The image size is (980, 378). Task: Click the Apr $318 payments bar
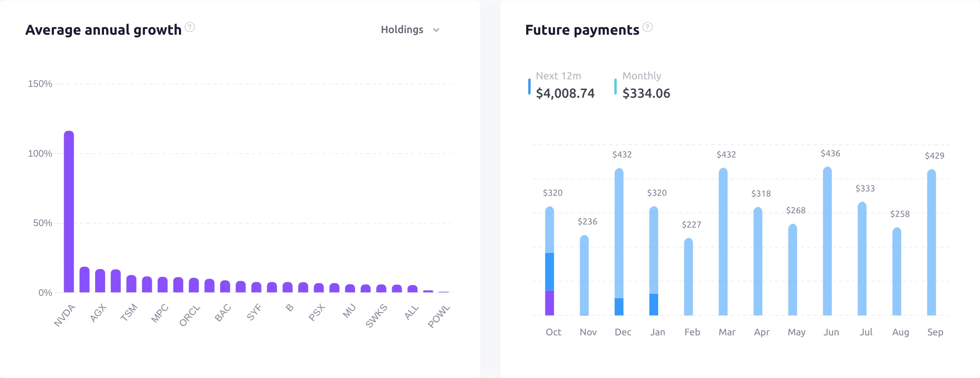pyautogui.click(x=758, y=261)
